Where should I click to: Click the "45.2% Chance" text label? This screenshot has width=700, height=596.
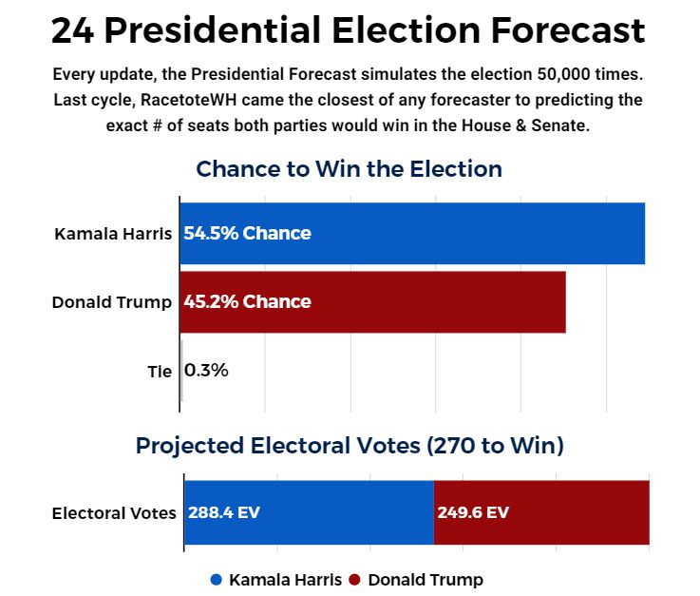click(247, 302)
